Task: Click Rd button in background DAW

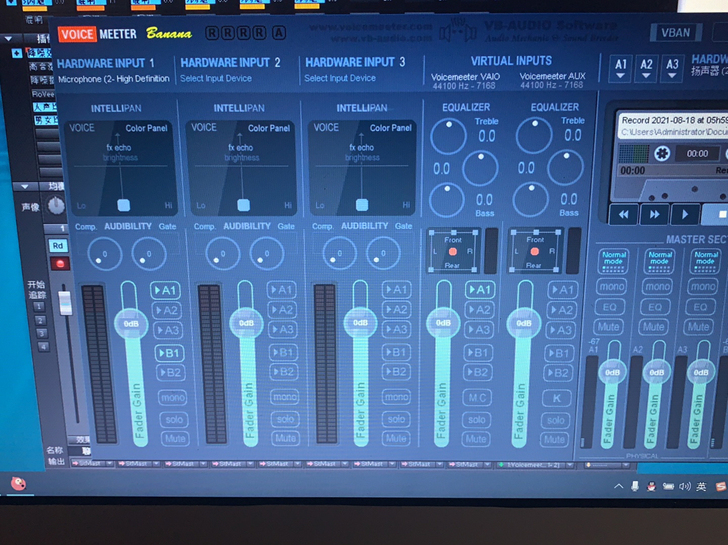Action: pyautogui.click(x=58, y=246)
